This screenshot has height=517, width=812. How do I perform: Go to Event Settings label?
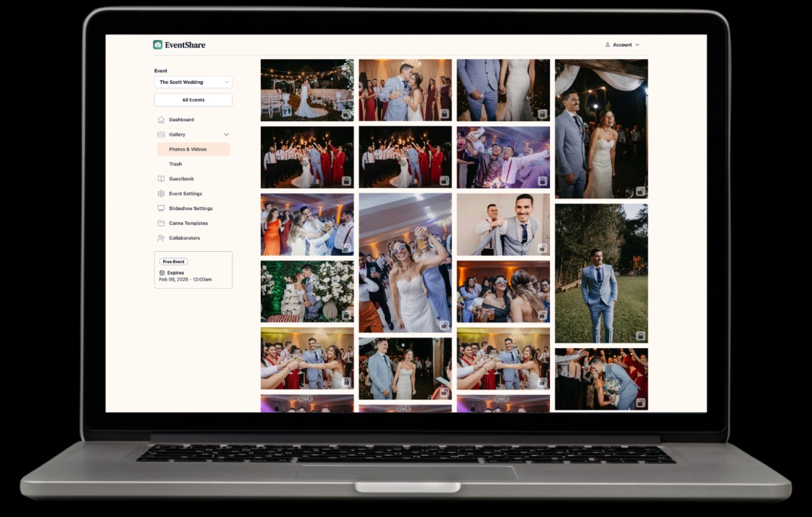(x=185, y=194)
